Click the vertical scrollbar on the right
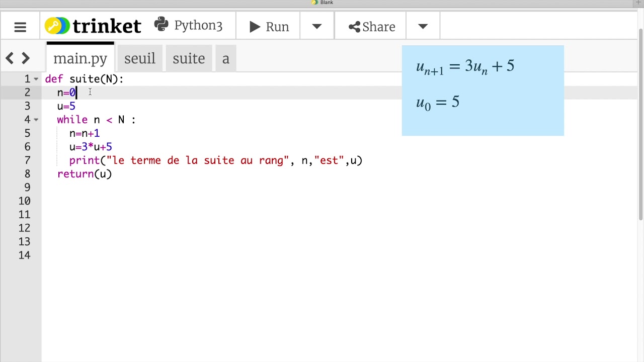This screenshot has width=644, height=362. pos(640,124)
